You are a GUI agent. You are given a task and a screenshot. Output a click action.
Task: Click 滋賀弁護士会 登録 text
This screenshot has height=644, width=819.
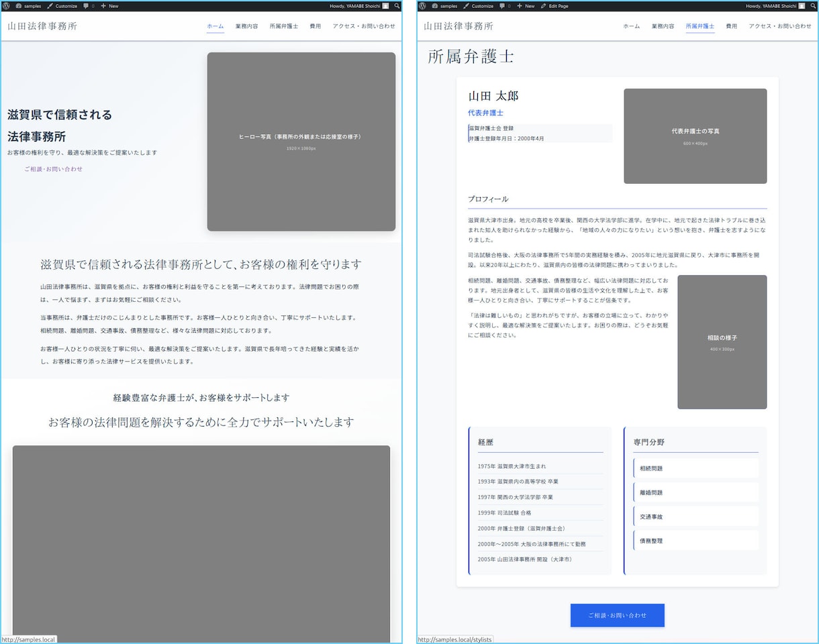(x=491, y=128)
